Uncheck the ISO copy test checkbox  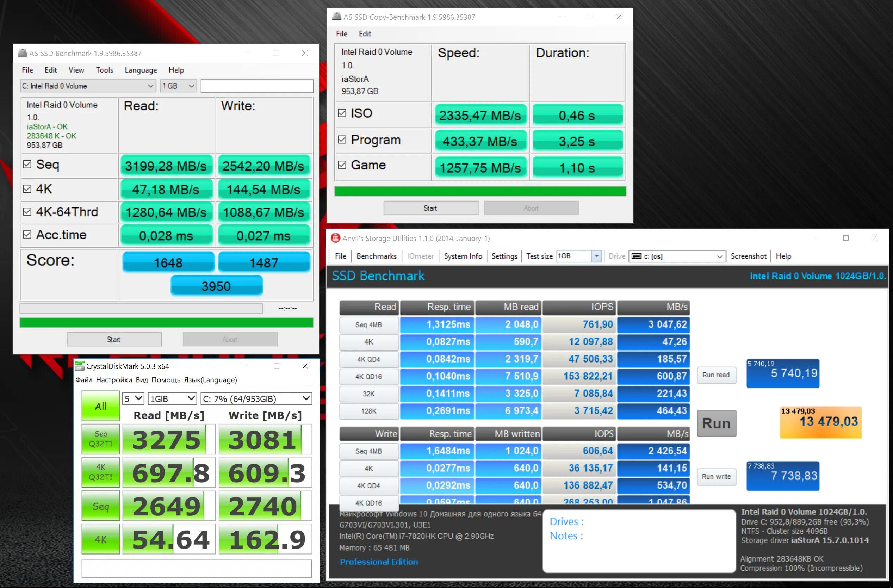(342, 113)
